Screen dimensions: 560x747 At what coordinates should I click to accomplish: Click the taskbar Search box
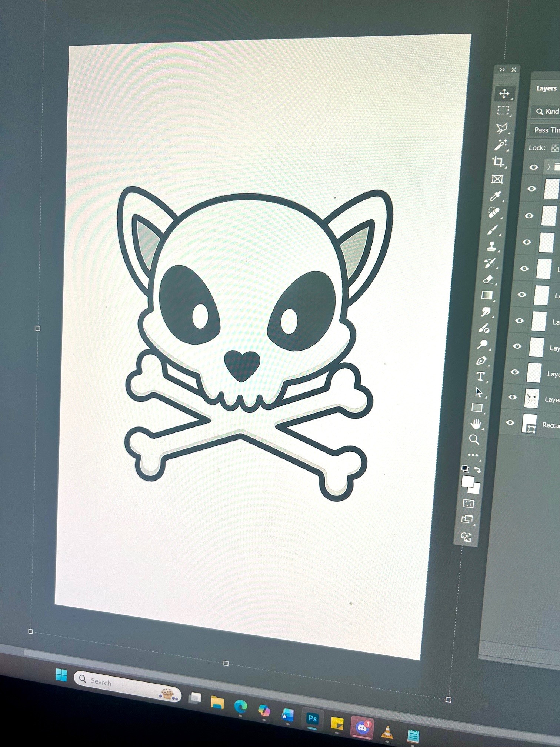click(127, 685)
